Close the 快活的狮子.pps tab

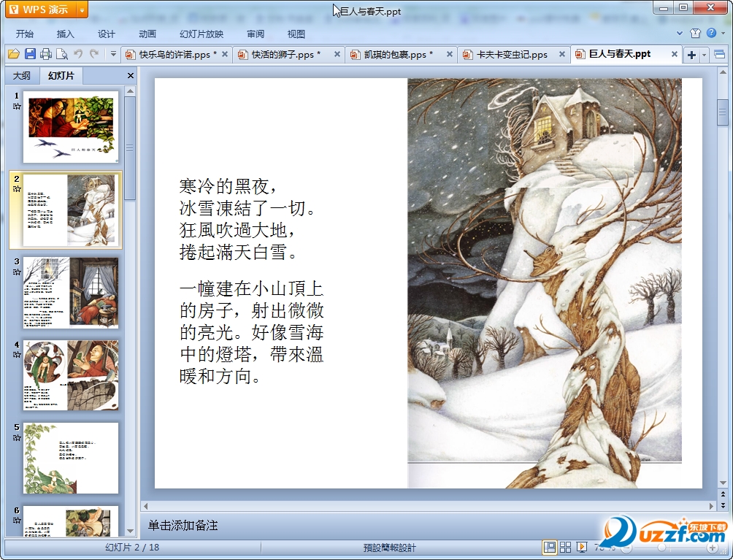click(x=337, y=54)
